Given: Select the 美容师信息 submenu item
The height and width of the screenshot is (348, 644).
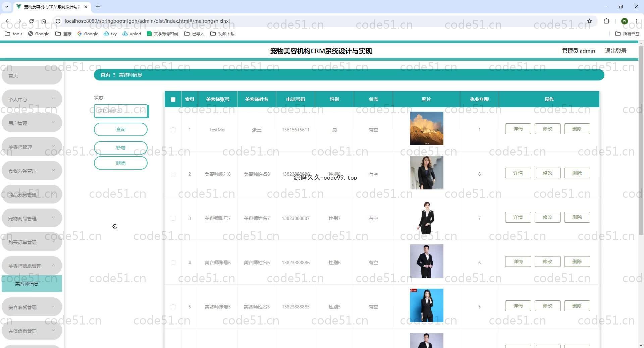Looking at the screenshot, I should click(32, 284).
